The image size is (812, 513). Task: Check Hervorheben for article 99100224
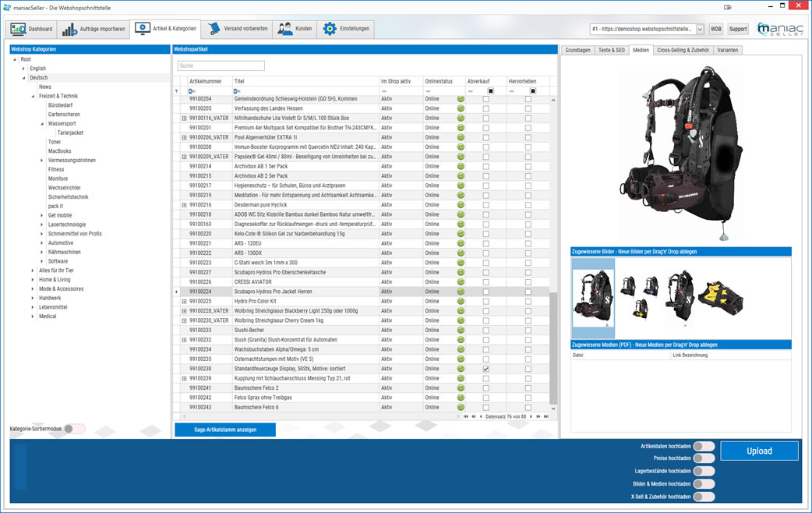coord(528,292)
